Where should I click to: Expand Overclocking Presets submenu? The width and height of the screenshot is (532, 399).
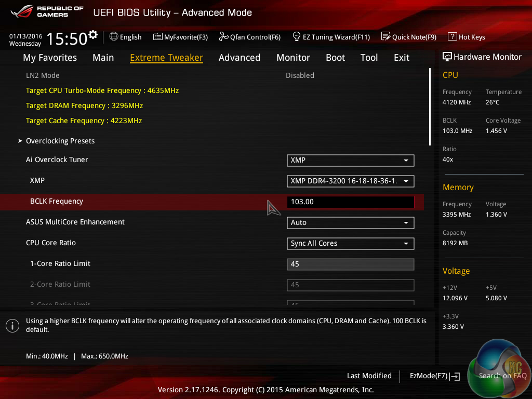pyautogui.click(x=60, y=141)
